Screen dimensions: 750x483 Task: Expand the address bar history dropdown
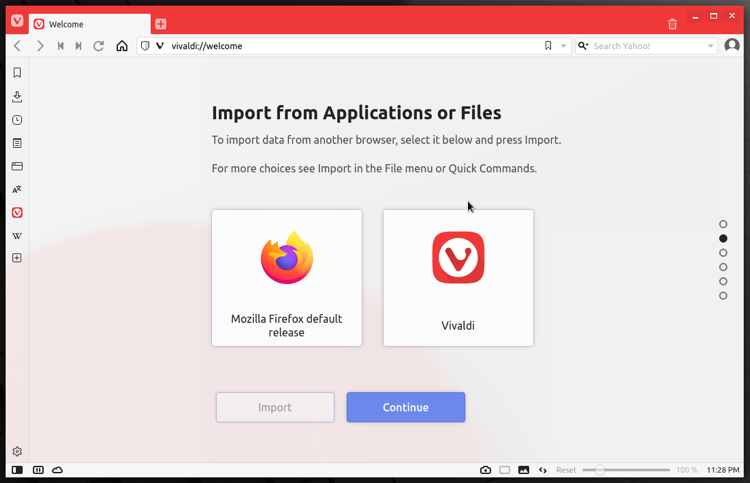[x=563, y=46]
